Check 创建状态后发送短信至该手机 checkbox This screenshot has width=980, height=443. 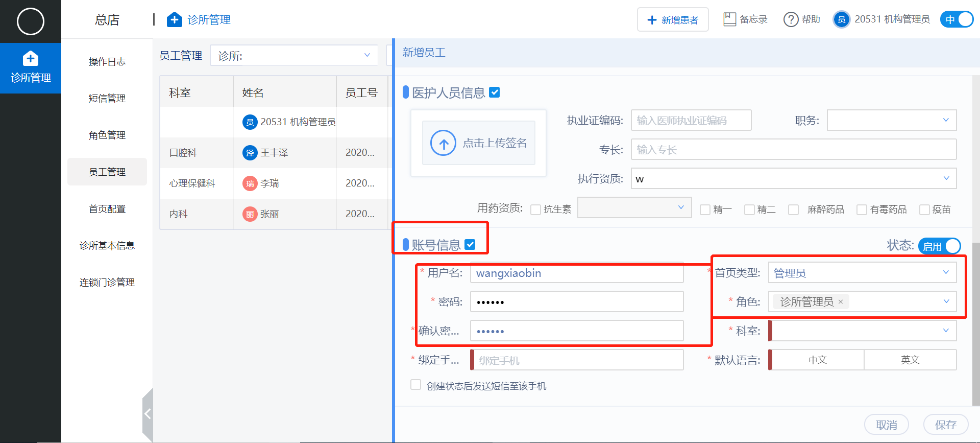416,385
